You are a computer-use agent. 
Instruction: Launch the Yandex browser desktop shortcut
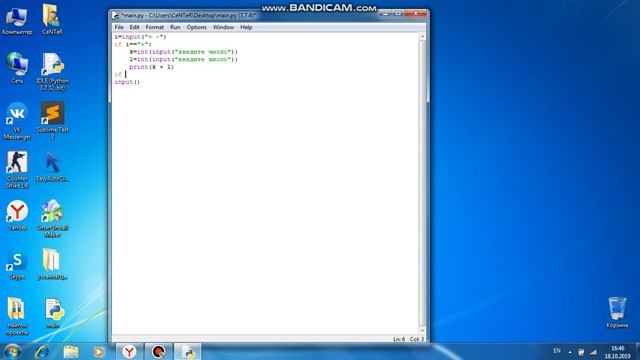[17, 216]
